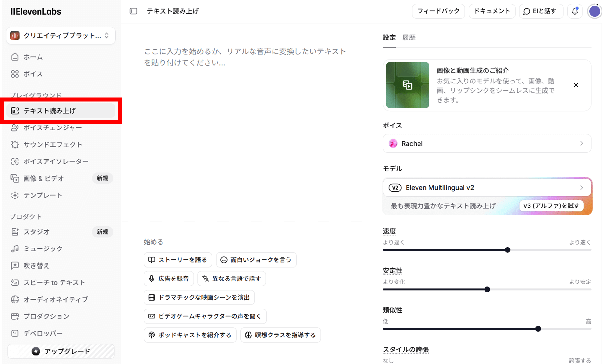The width and height of the screenshot is (602, 364).
Task: Open Home from the sidebar
Action: pyautogui.click(x=33, y=57)
